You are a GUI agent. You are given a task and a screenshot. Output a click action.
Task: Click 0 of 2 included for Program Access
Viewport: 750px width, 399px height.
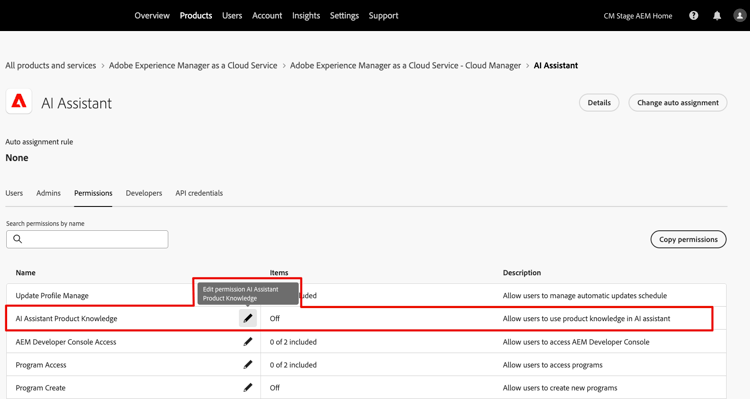pyautogui.click(x=293, y=365)
